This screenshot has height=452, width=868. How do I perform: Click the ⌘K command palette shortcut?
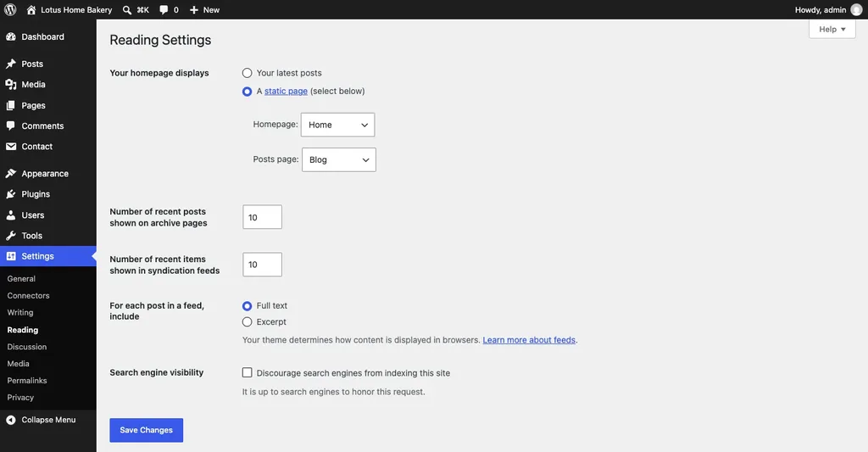[142, 10]
